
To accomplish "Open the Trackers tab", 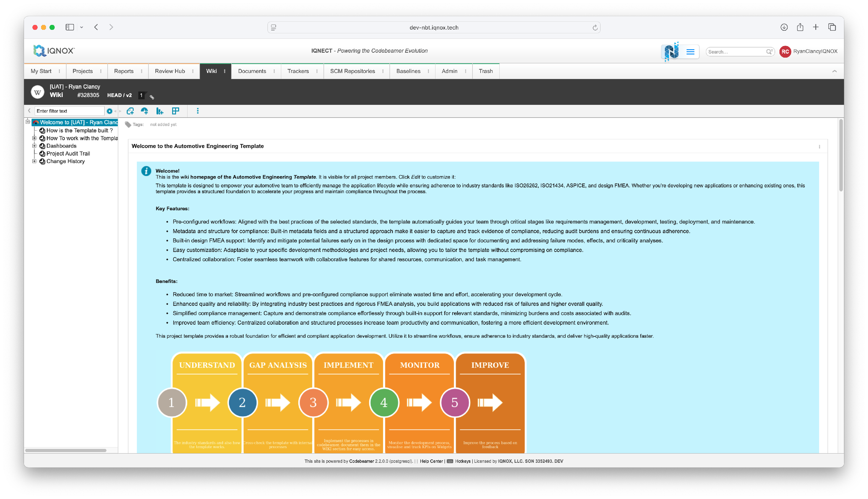I will tap(298, 71).
